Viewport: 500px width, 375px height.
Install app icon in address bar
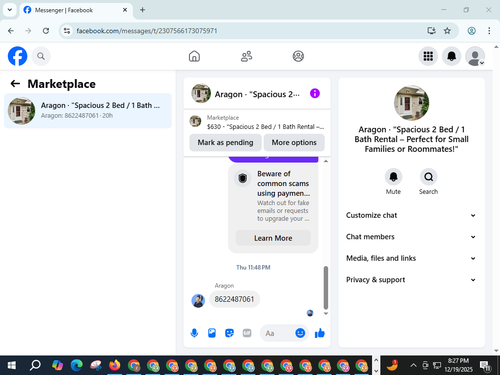coord(431,31)
